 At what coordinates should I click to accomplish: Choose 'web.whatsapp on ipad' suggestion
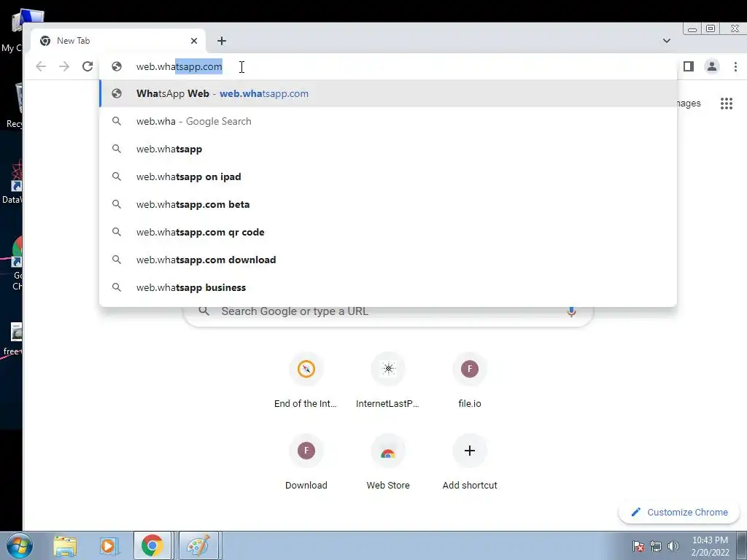pos(388,176)
